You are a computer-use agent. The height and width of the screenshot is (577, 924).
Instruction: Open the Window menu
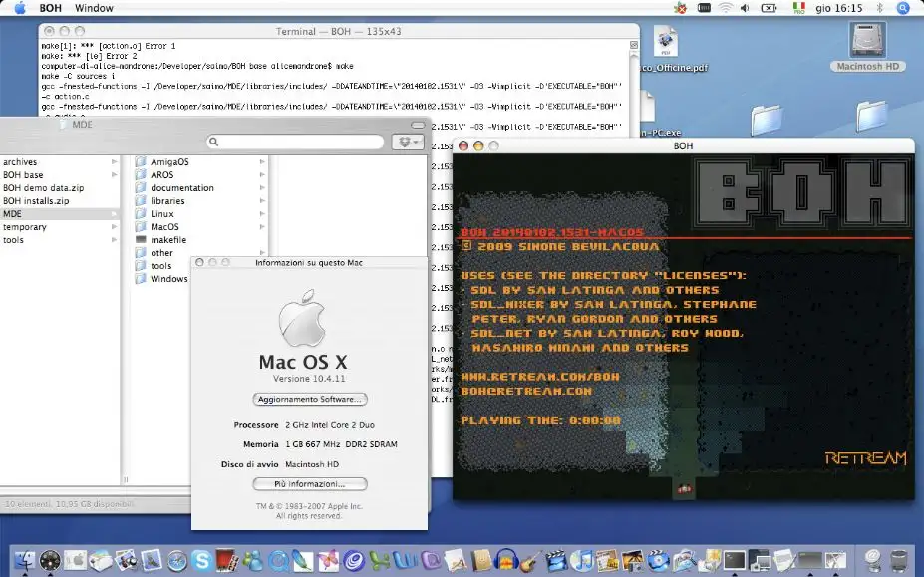click(94, 8)
